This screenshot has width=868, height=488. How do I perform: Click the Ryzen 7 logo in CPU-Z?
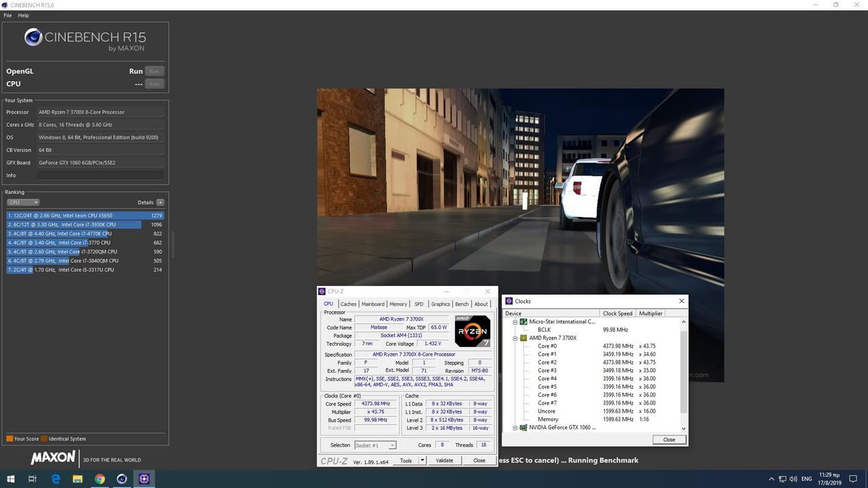click(x=473, y=331)
